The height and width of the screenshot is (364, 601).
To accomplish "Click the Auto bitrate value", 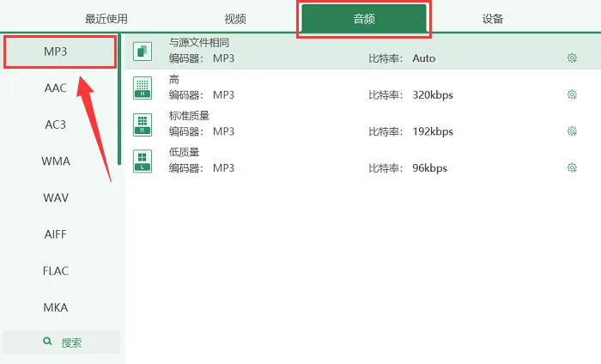I will click(424, 58).
